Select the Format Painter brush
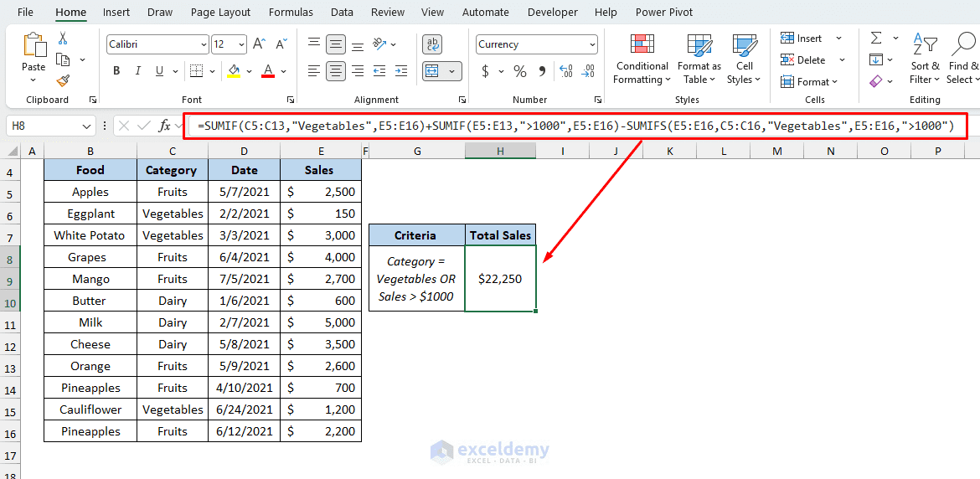This screenshot has width=980, height=479. [x=63, y=80]
